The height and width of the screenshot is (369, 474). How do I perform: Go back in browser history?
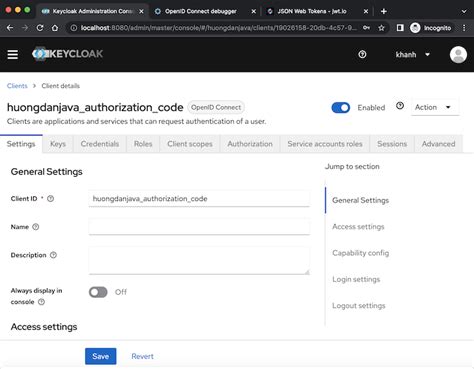pyautogui.click(x=10, y=28)
